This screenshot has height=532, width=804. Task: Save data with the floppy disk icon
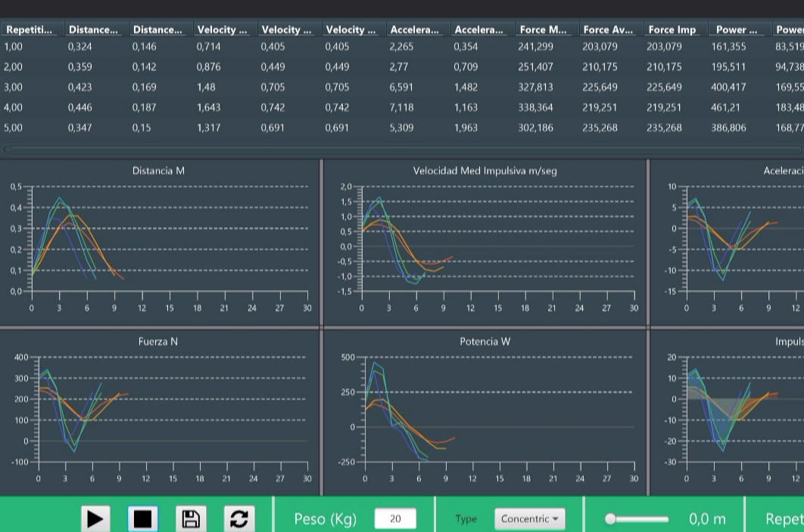coord(191,518)
